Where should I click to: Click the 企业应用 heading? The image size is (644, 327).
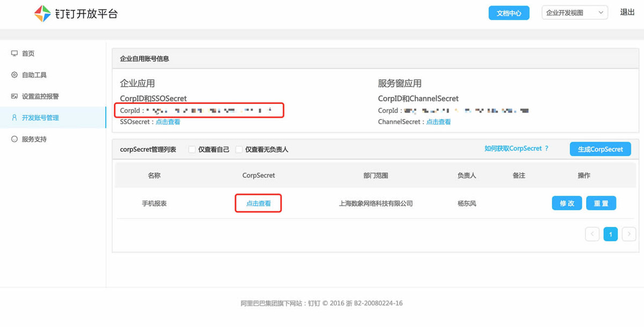[x=137, y=84]
